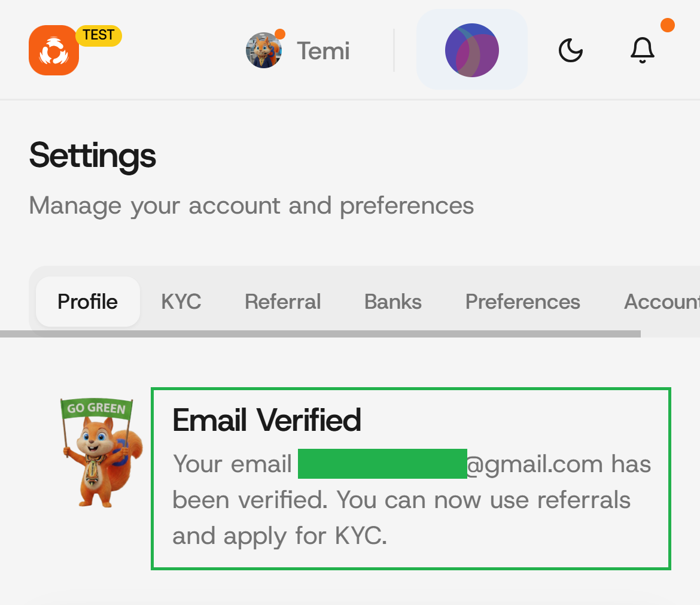
Task: Switch to the Preferences tab
Action: click(x=522, y=302)
